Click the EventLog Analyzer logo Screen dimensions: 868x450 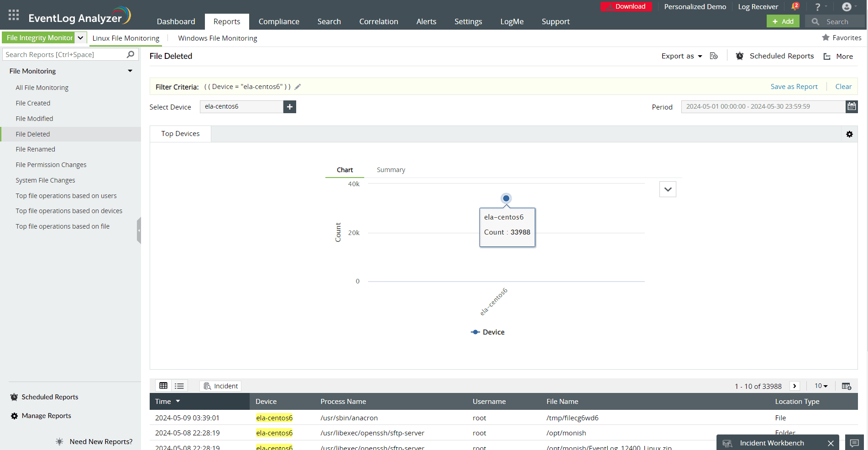[79, 16]
